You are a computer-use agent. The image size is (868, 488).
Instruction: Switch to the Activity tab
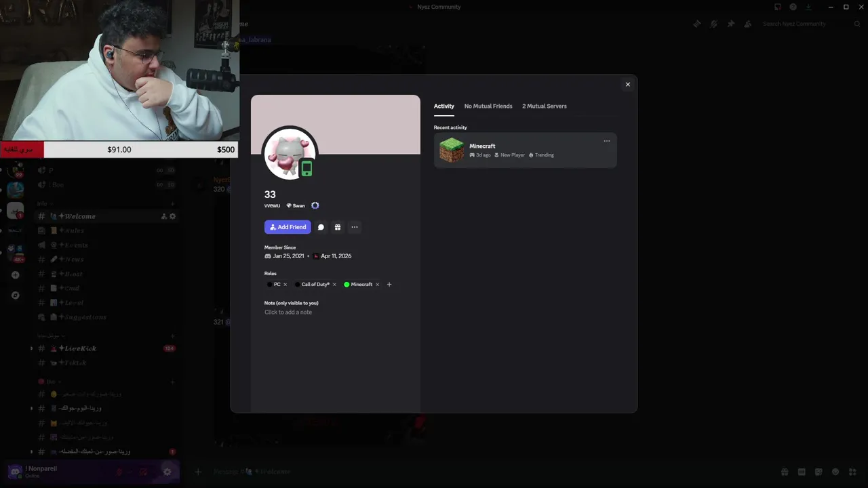coord(444,106)
